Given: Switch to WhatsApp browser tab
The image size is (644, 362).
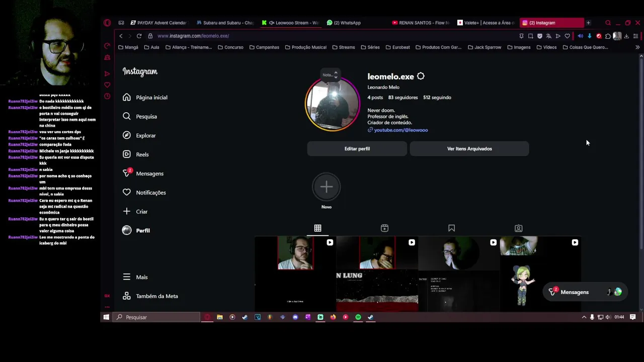Looking at the screenshot, I should [x=356, y=23].
